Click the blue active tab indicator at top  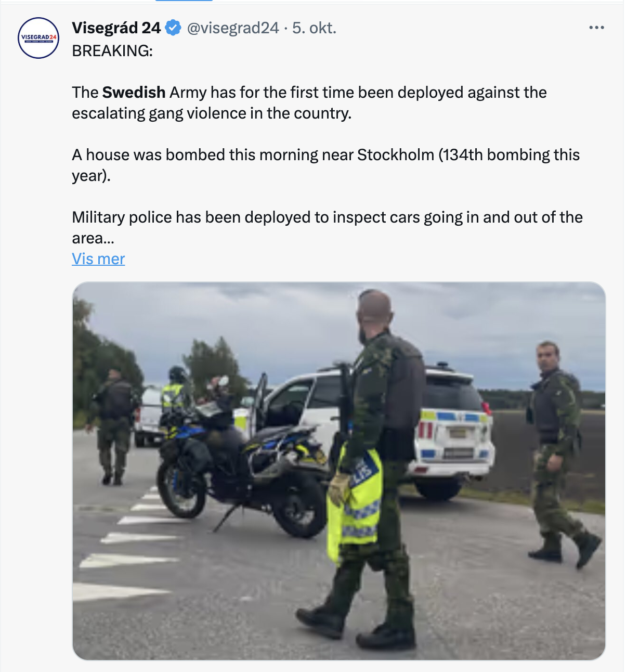(x=184, y=1)
